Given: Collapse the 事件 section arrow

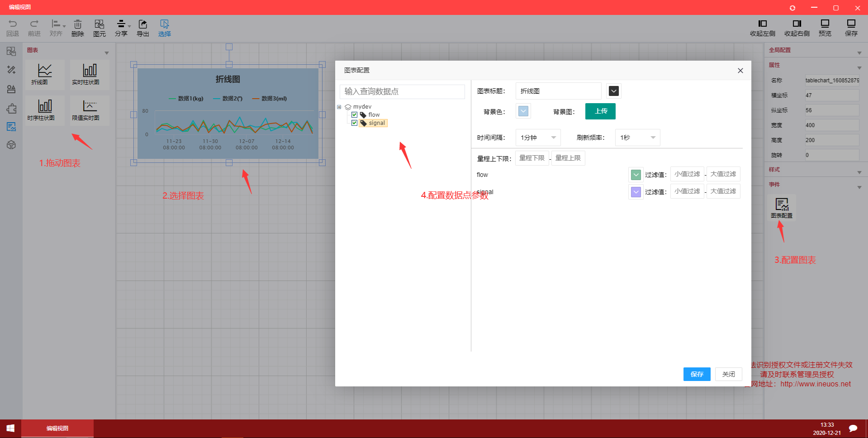Looking at the screenshot, I should [x=859, y=187].
